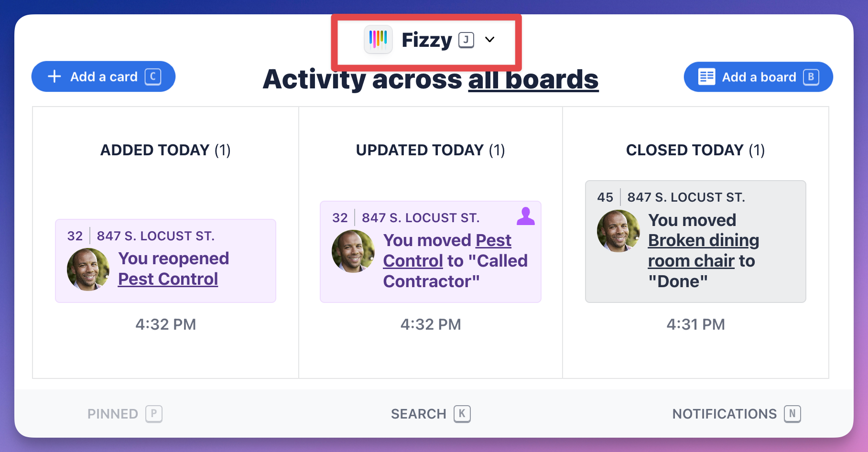Viewport: 868px width, 452px height.
Task: Open the Broken dining room chair card link
Action: pyautogui.click(x=703, y=250)
